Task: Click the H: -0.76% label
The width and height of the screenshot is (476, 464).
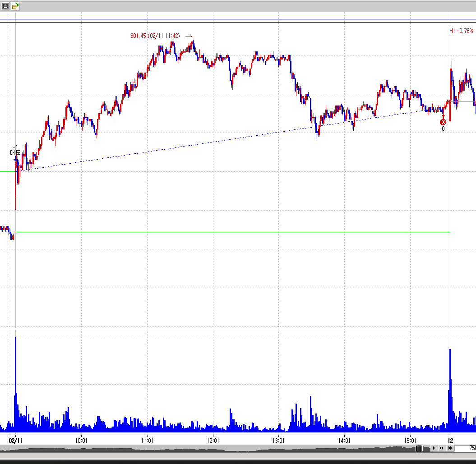Action: click(x=461, y=31)
